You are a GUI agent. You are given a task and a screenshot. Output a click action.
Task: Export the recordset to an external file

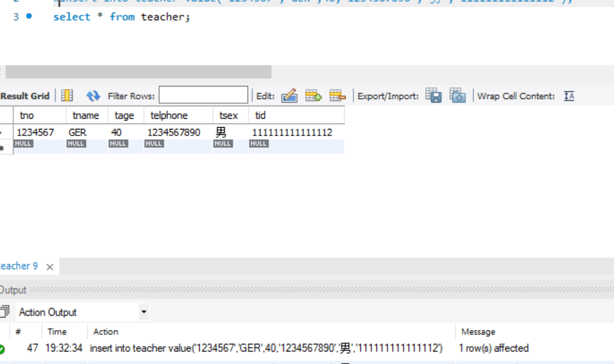tap(434, 94)
